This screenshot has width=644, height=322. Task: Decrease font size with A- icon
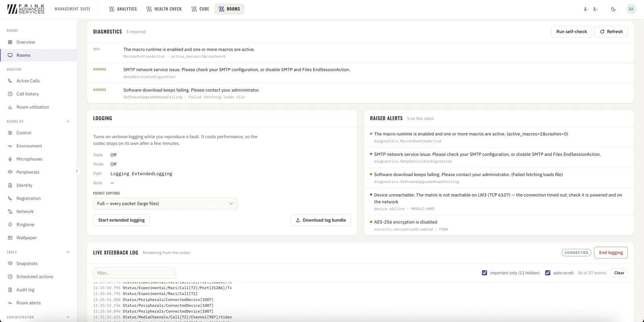click(x=586, y=9)
